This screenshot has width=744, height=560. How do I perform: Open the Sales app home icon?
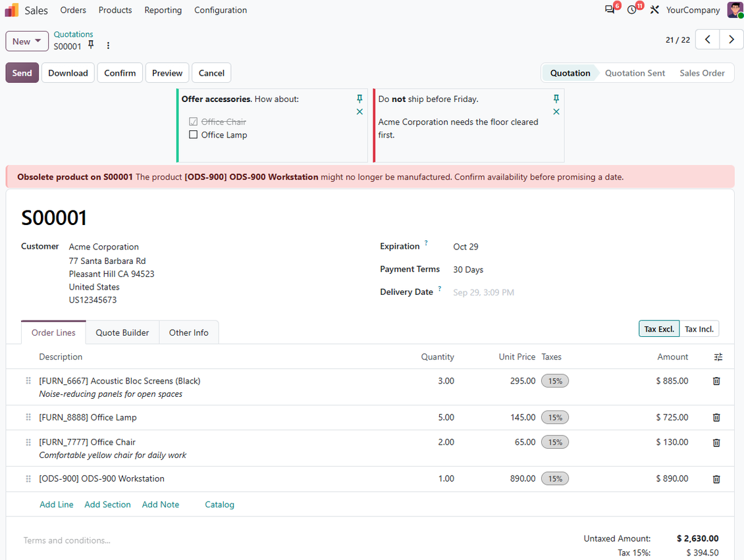pyautogui.click(x=12, y=10)
